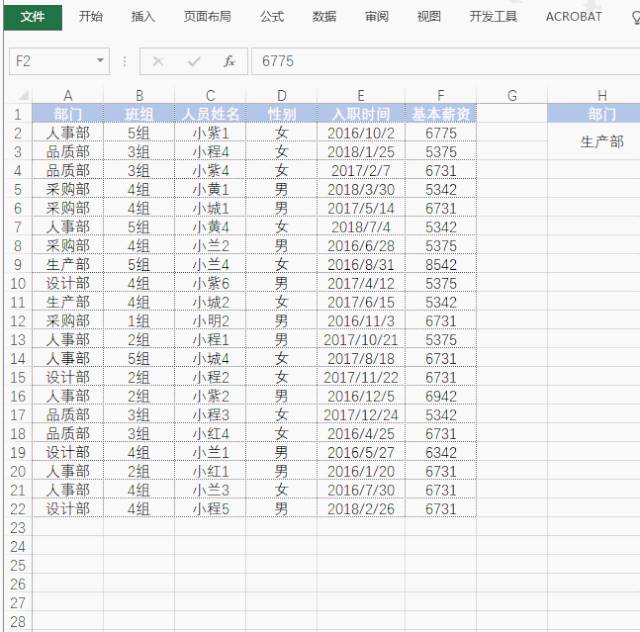
Task: Click the Enter checkmark icon in formula bar
Action: (x=194, y=62)
